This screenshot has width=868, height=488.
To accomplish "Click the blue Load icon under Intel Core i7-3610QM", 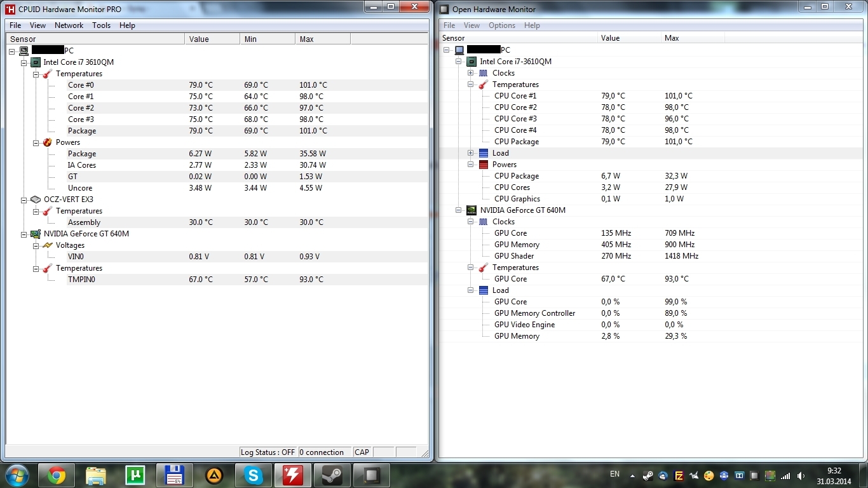I will 484,153.
